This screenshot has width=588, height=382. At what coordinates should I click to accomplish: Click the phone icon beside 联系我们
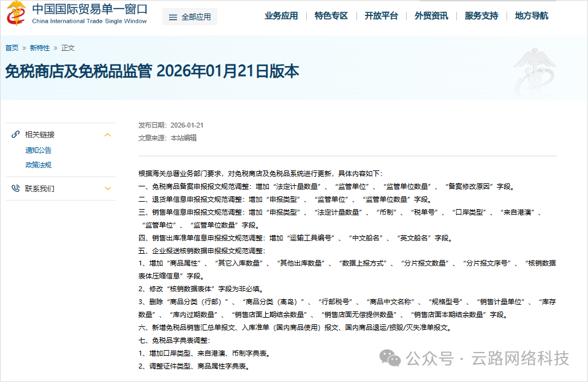[x=15, y=188]
